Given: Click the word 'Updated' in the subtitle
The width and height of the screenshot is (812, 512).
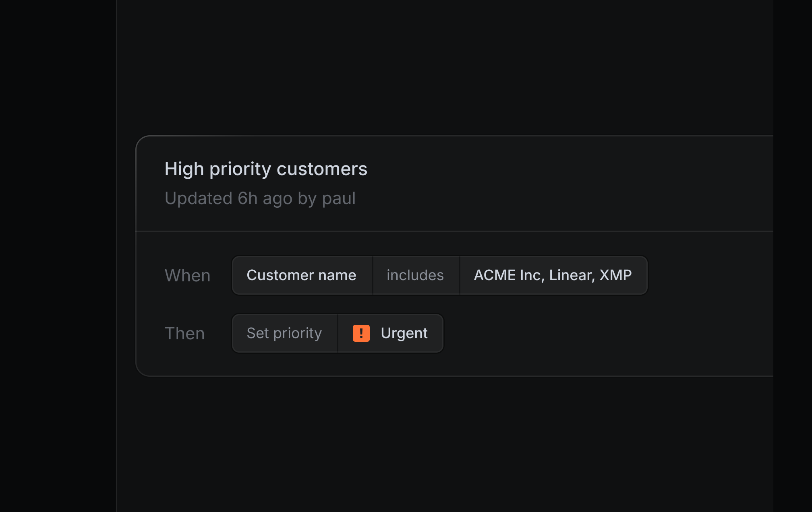Looking at the screenshot, I should click(x=199, y=198).
